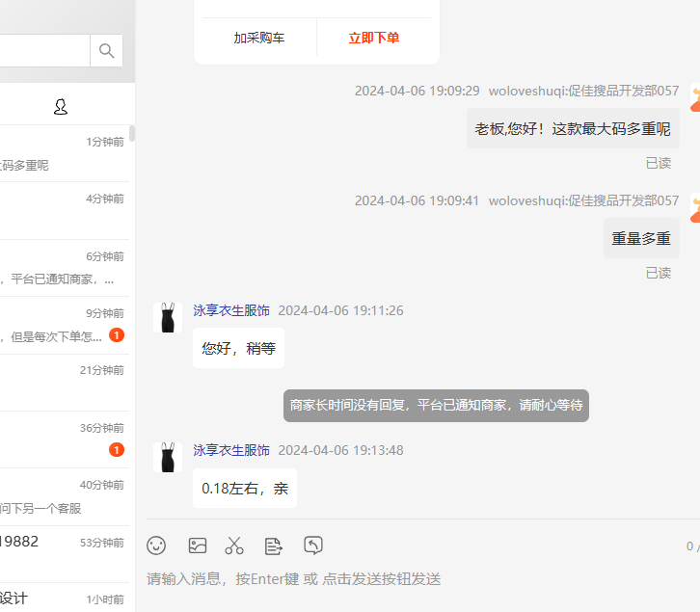Click the message bubble "0.18左右，亲"
Screen dimensions: 700x612
tap(245, 489)
